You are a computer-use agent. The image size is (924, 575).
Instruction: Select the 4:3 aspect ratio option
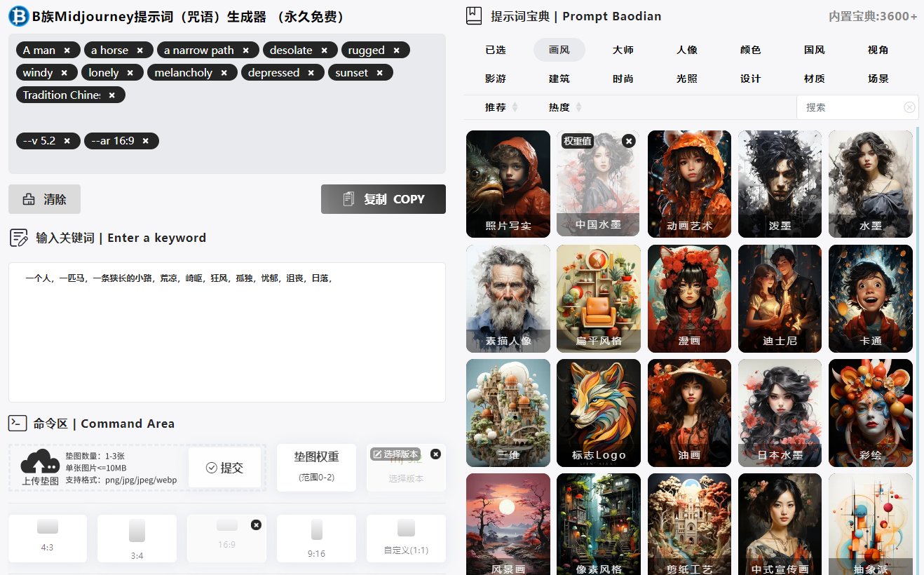[48, 538]
